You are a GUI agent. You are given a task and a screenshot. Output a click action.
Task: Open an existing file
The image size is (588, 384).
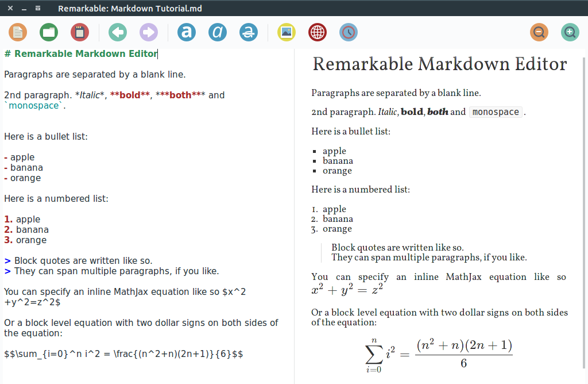(48, 32)
